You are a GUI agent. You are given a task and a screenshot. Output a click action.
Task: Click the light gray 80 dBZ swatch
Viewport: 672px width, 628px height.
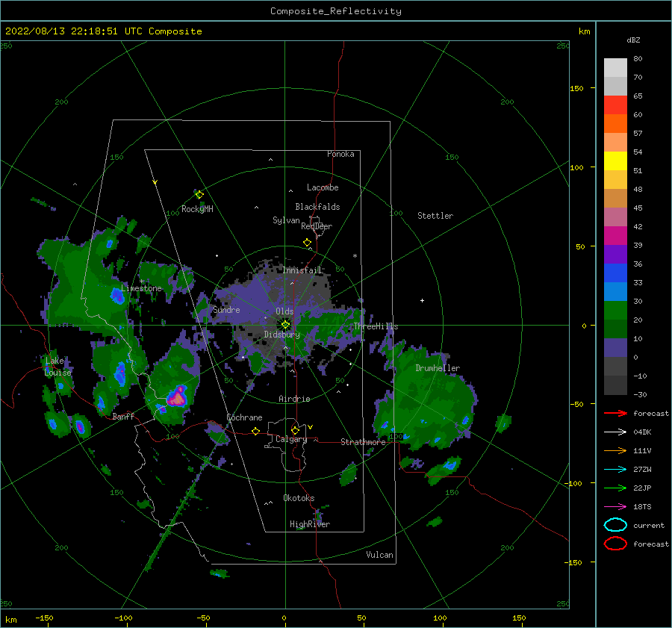(x=615, y=68)
